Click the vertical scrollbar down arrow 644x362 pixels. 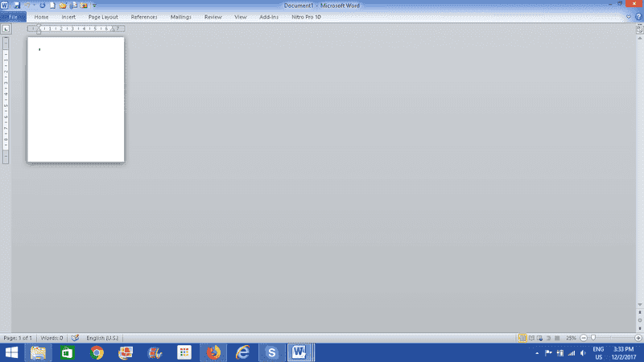click(x=640, y=305)
